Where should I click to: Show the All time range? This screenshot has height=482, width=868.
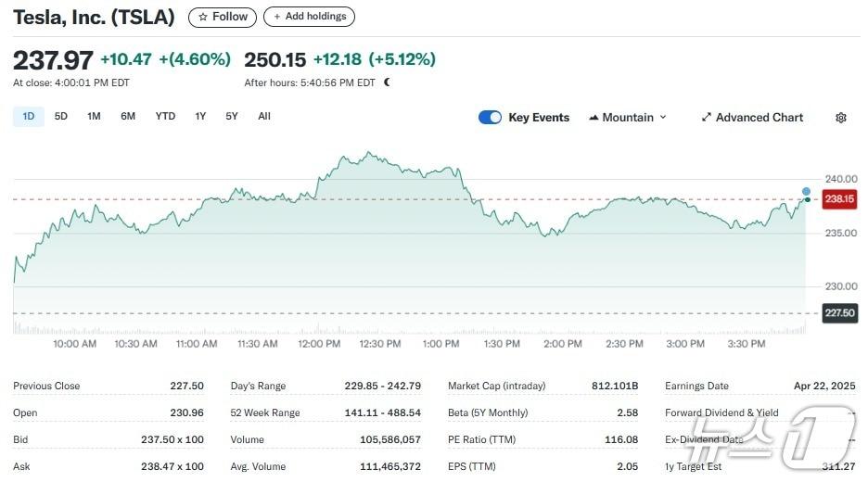(x=264, y=117)
